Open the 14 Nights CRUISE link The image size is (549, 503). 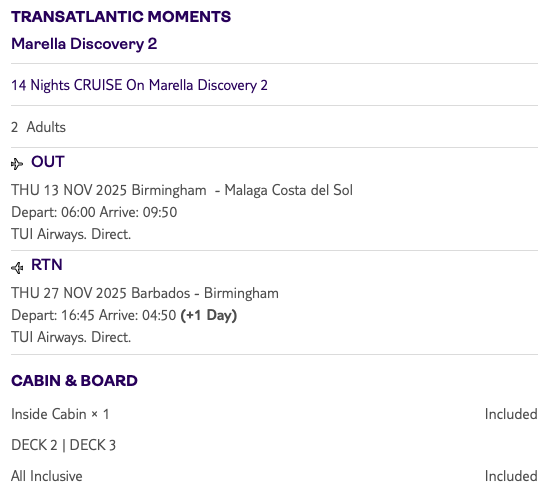pyautogui.click(x=139, y=85)
